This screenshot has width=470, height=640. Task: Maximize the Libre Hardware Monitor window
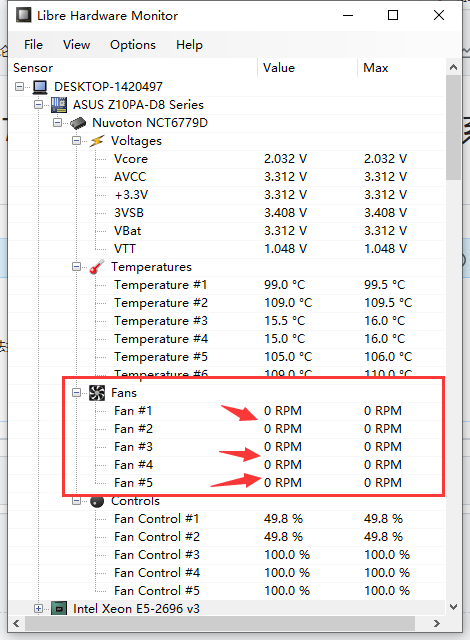coord(393,16)
